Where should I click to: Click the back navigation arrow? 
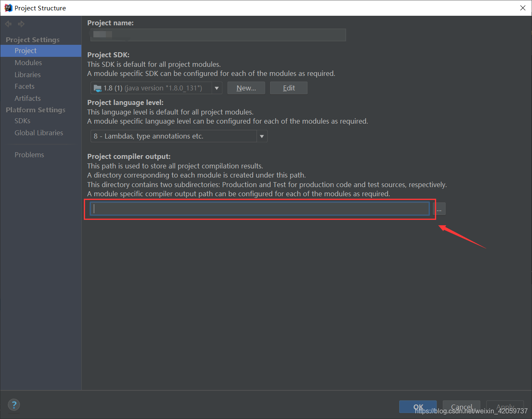(8, 24)
